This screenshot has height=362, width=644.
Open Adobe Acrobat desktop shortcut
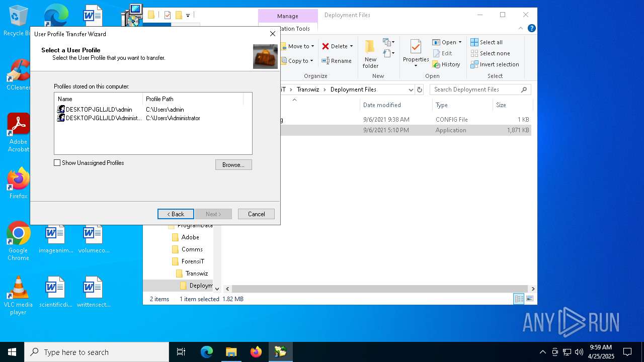pos(19,133)
